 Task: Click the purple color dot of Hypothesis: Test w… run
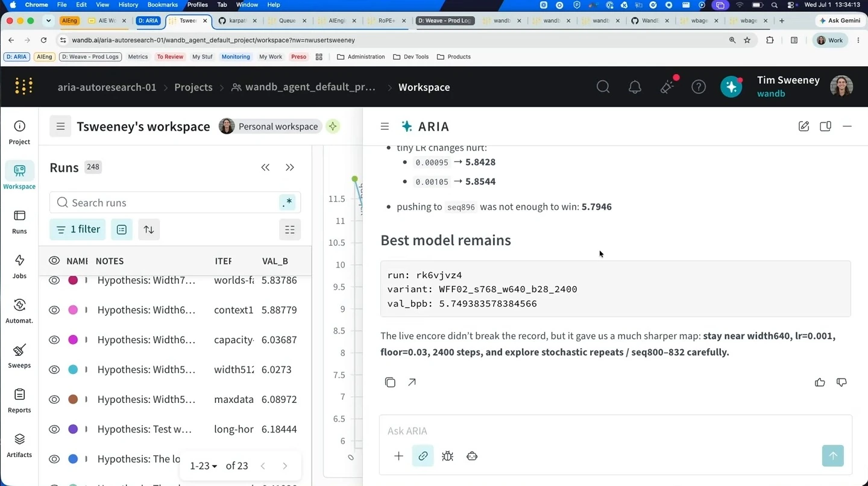(x=73, y=429)
